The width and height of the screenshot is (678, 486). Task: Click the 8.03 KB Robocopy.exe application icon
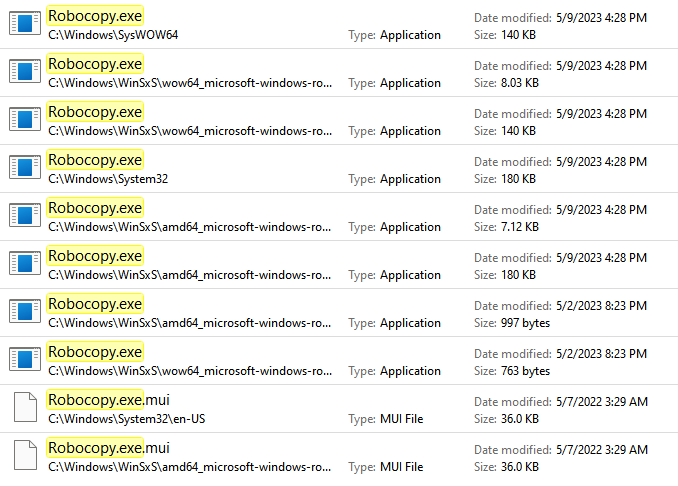[25, 71]
